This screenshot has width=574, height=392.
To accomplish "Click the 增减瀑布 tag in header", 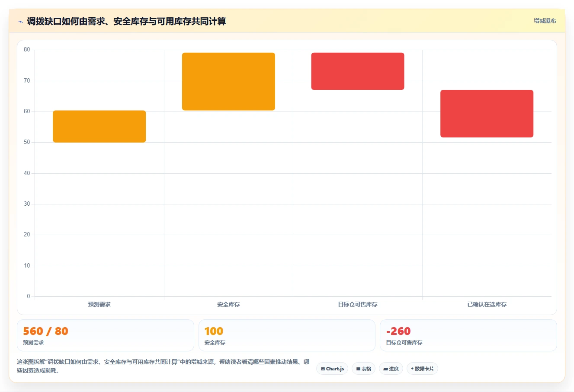I will click(545, 21).
